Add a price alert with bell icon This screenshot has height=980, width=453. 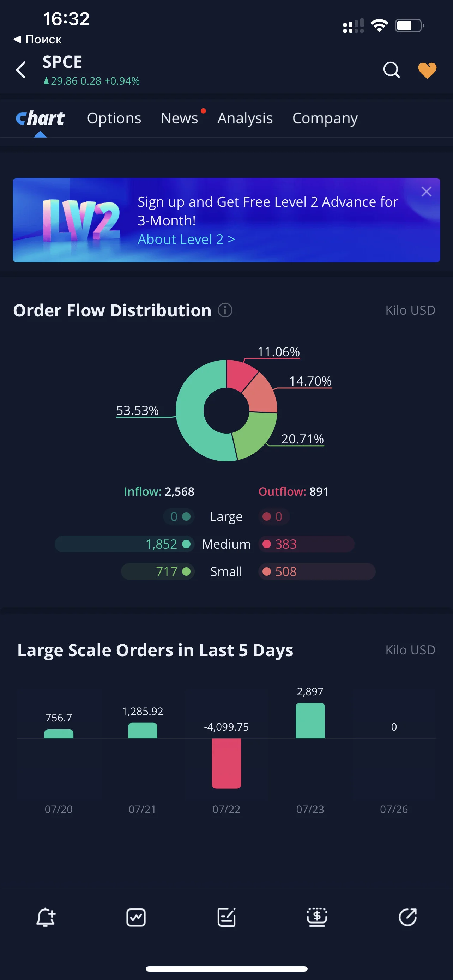pos(46,917)
